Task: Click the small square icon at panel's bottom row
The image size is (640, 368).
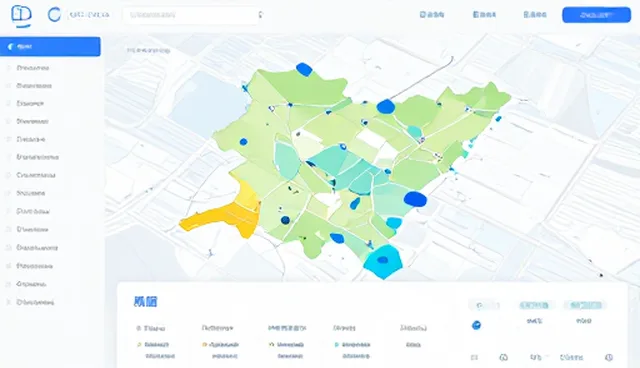Action: tap(474, 357)
